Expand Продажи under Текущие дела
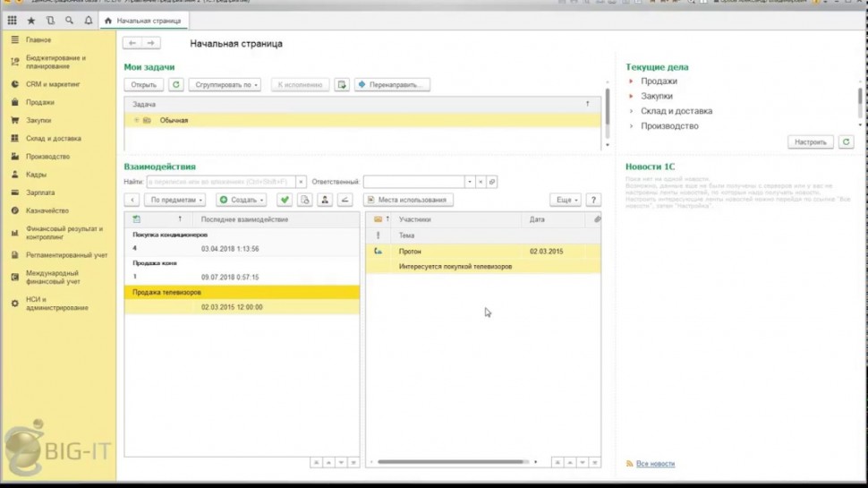The width and height of the screenshot is (868, 488). 630,81
